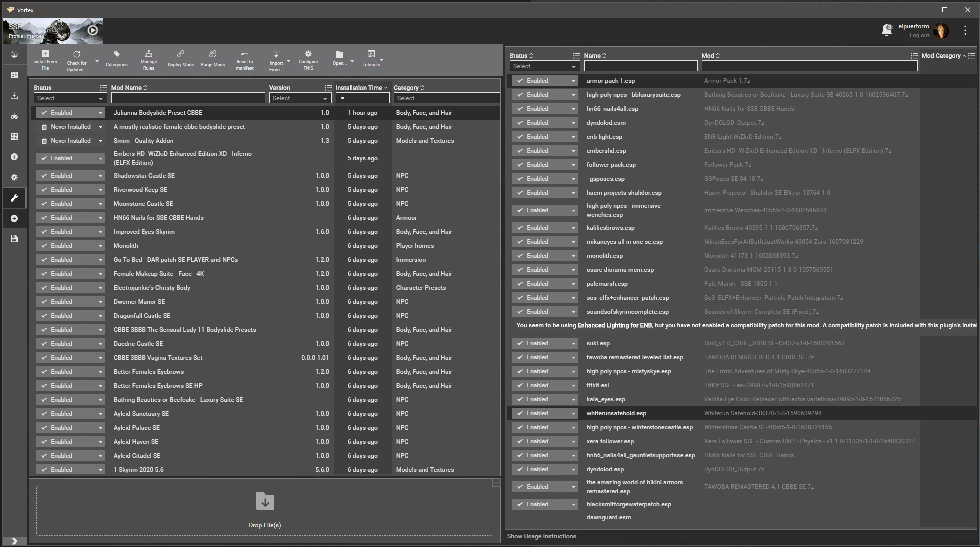Open the Downloads page from the sidebar
Image resolution: width=980 pixels, height=547 pixels.
pos(14,95)
